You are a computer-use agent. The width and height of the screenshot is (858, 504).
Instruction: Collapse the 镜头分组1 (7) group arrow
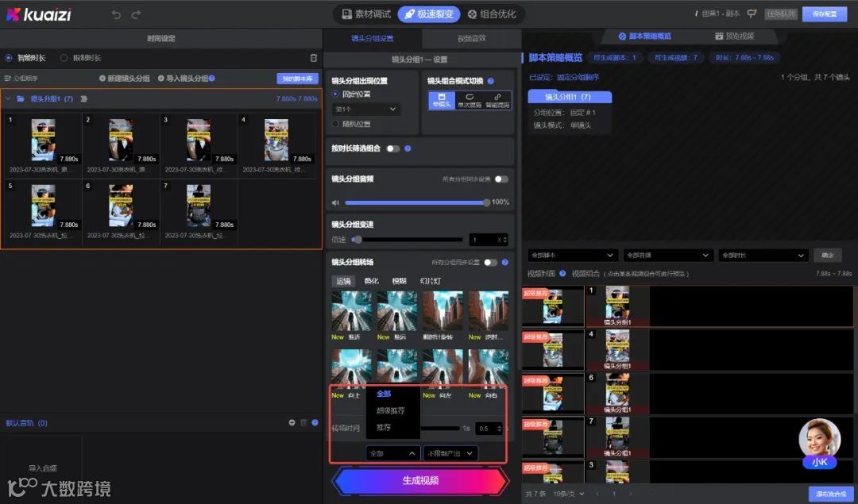coord(8,99)
